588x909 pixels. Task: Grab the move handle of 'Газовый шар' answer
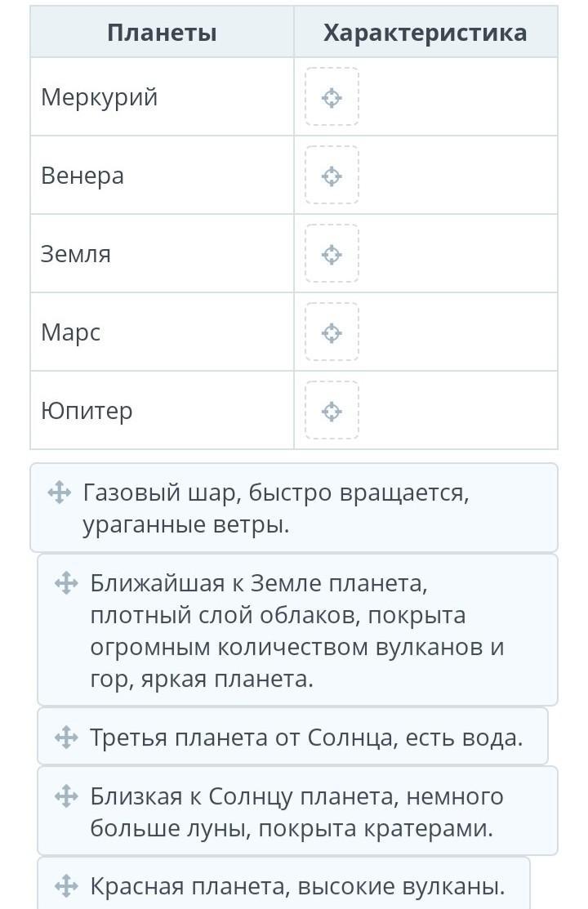point(59,493)
